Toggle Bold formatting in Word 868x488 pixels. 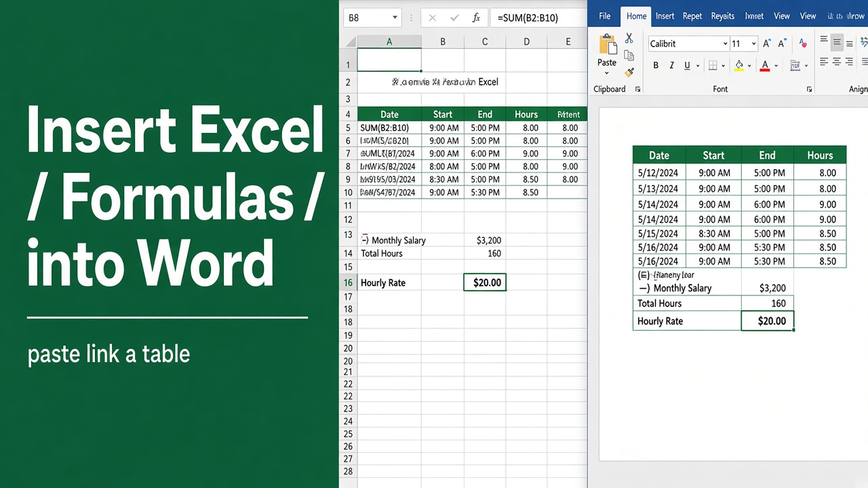point(656,66)
